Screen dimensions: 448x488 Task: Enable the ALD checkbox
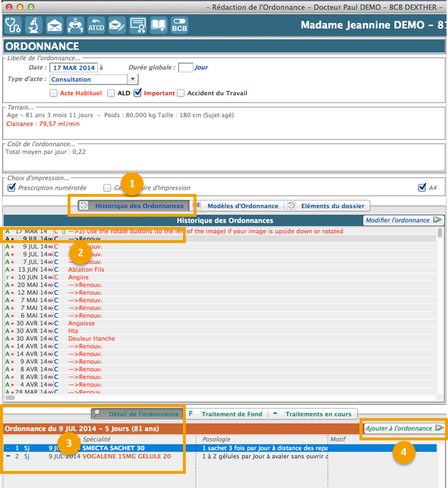point(111,93)
